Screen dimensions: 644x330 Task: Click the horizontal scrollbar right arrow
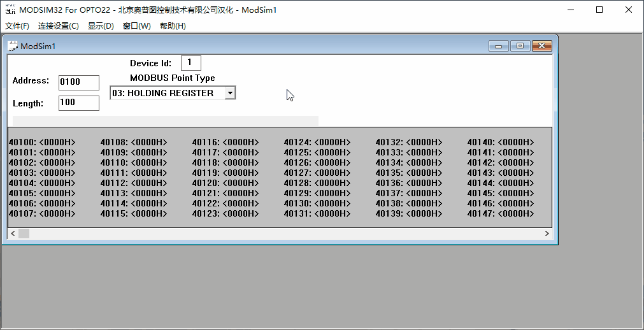(547, 233)
